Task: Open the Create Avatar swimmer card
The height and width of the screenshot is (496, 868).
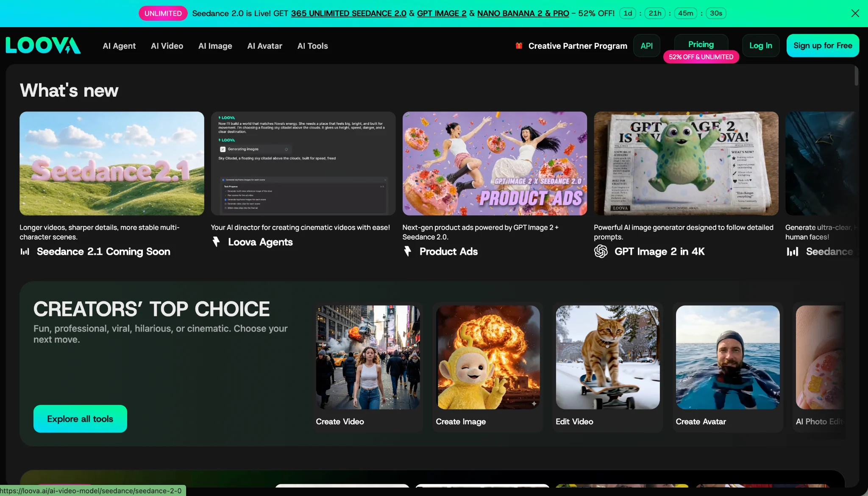Action: click(728, 357)
